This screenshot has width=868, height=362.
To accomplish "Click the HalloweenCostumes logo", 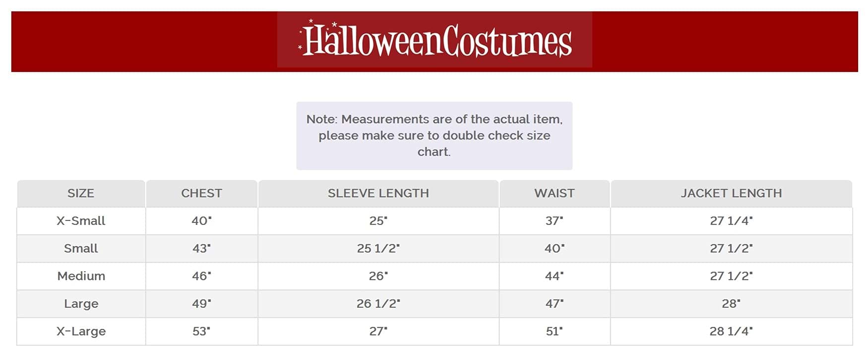I will 434,40.
